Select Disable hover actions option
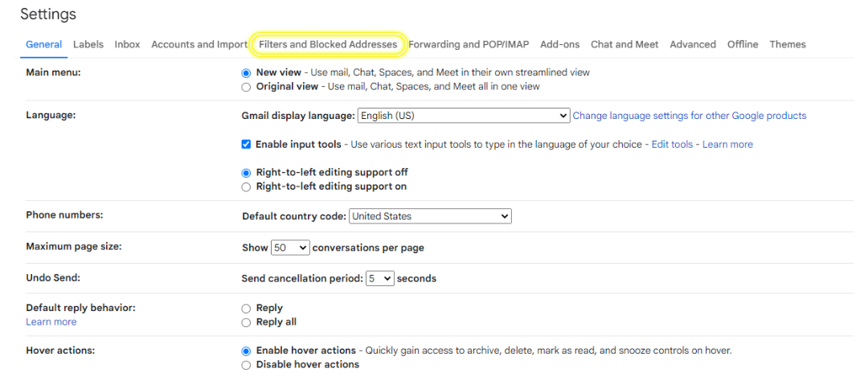Screen dimensions: 868x381 (x=246, y=365)
